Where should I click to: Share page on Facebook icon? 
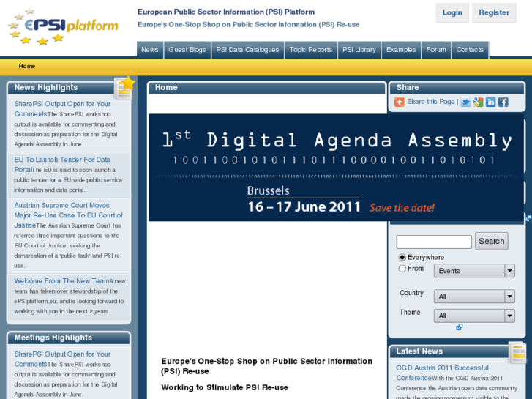point(503,102)
